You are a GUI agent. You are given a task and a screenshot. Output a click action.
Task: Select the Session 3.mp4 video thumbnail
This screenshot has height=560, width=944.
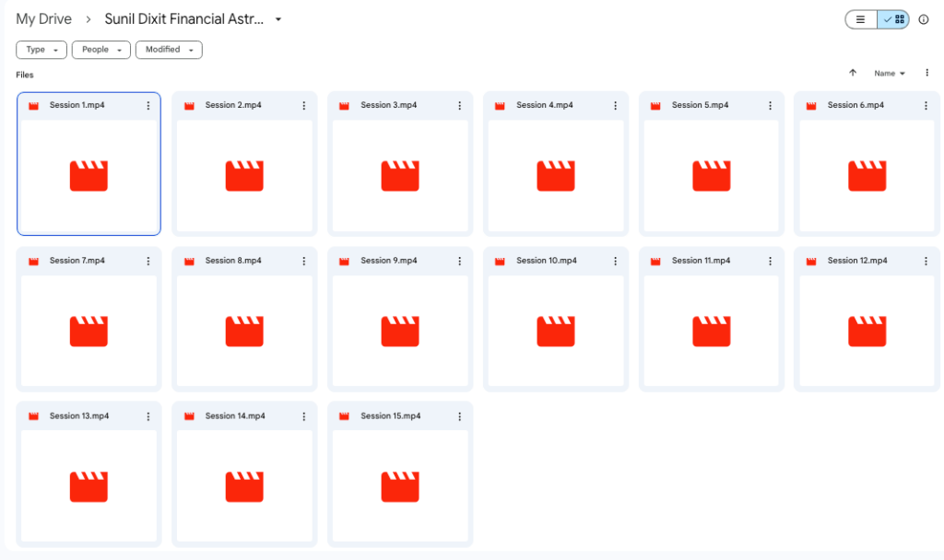click(400, 176)
